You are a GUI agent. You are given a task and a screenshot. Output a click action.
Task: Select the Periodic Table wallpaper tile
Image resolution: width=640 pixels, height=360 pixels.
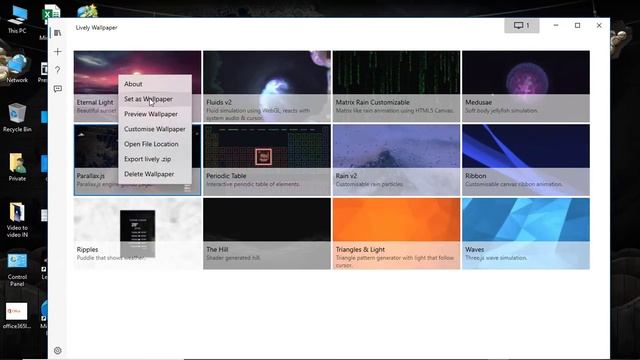(267, 160)
